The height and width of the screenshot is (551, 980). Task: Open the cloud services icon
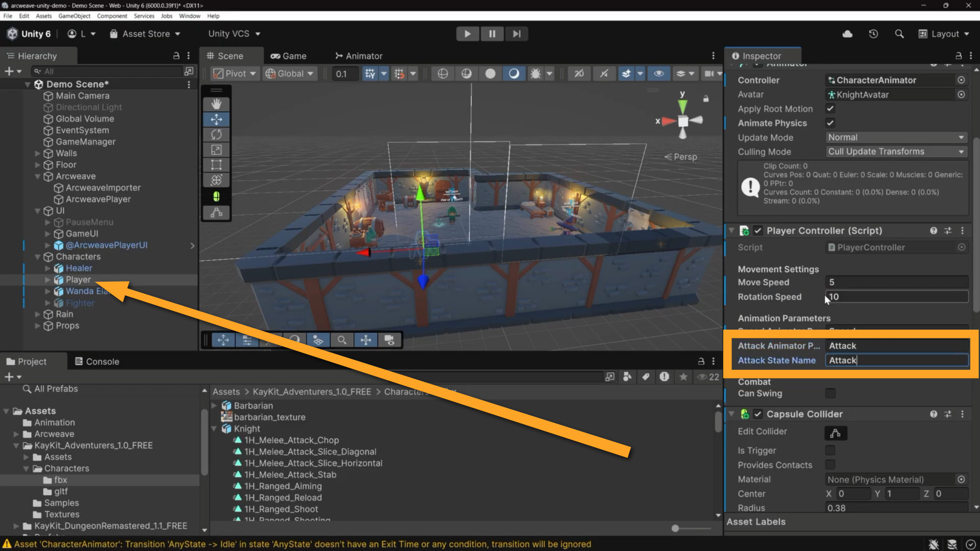pos(847,34)
